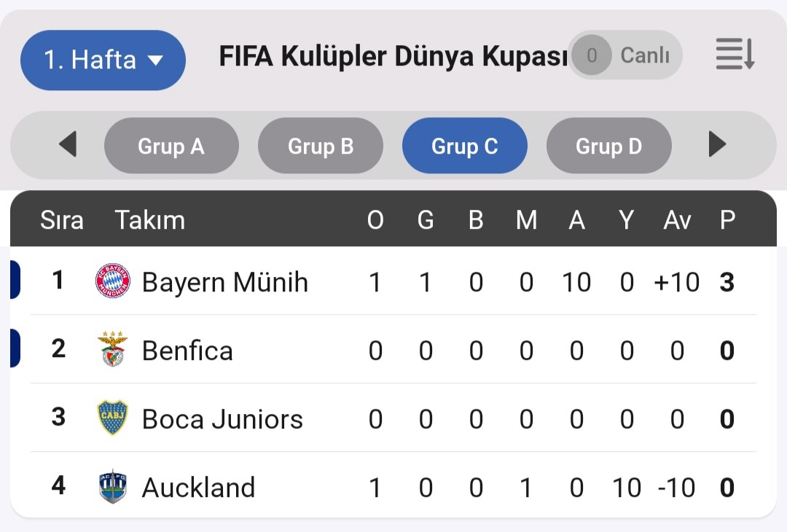Open the Benfica team link
787x532 pixels.
[188, 351]
